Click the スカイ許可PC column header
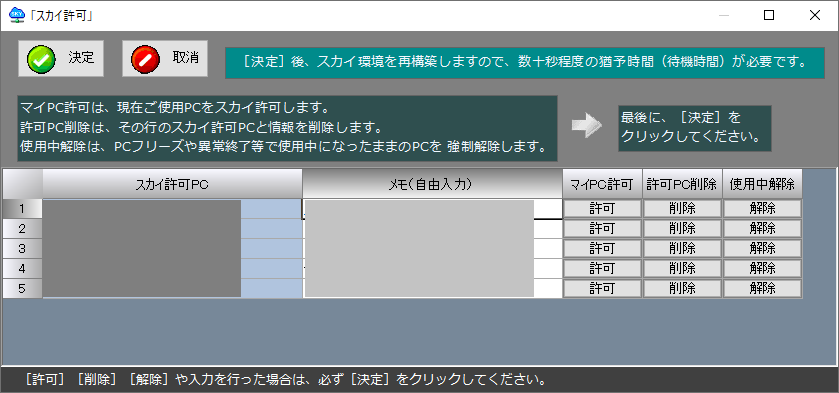 [172, 184]
